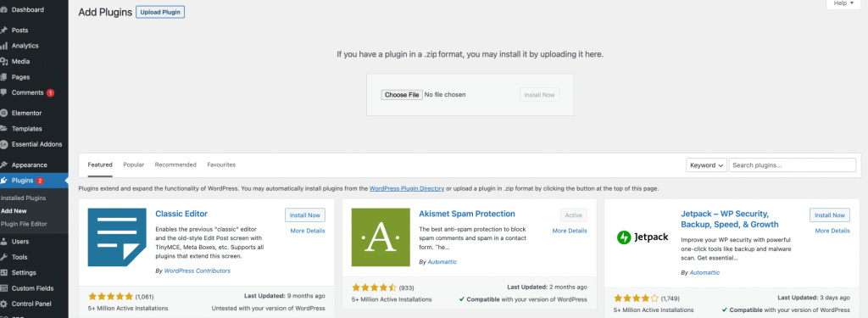Open the Dashboard icon in sidebar
This screenshot has width=868, height=318.
[4, 9]
